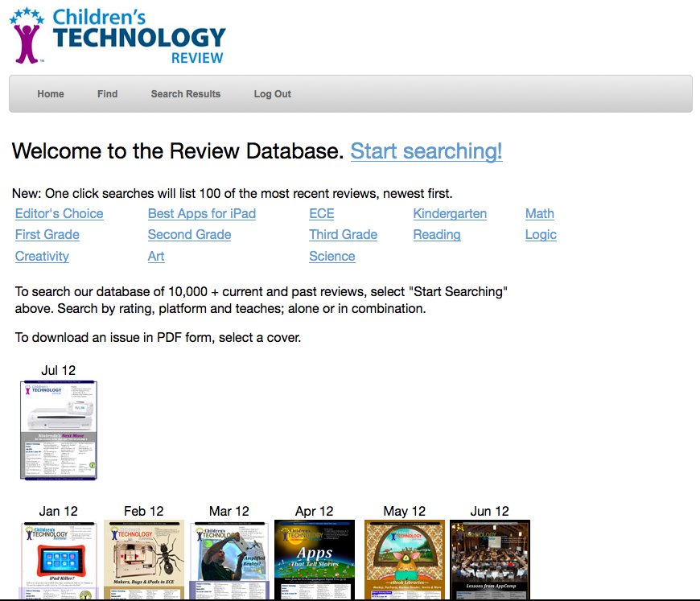Open the Home menu item
Viewport: 700px width, 601px height.
[x=51, y=94]
